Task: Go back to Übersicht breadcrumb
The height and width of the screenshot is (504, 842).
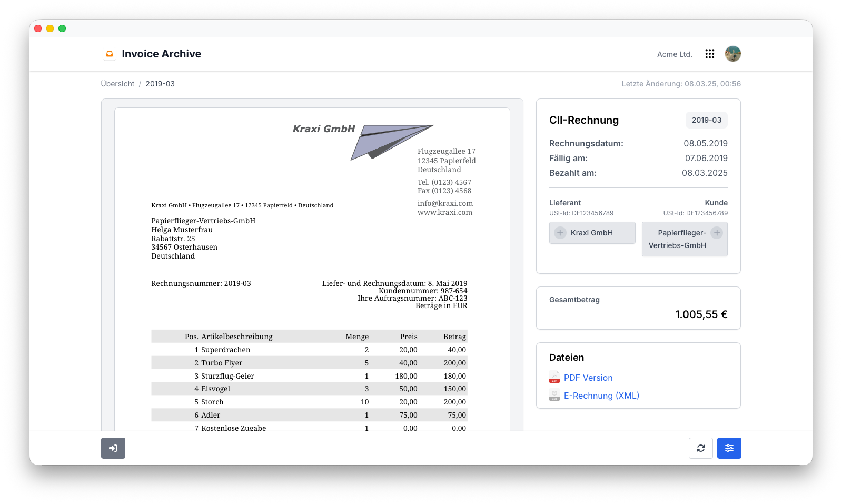Action: pyautogui.click(x=117, y=84)
